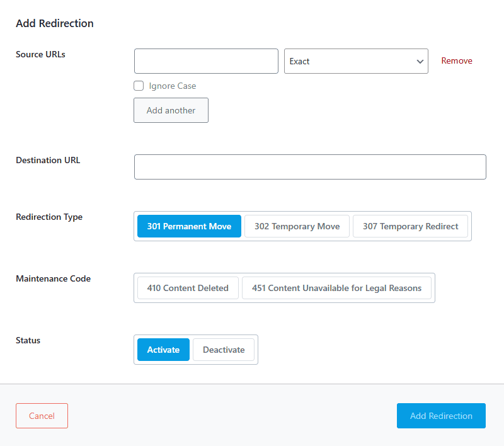Select 301 Permanent Move redirection type
Image resolution: width=504 pixels, height=446 pixels.
[189, 226]
